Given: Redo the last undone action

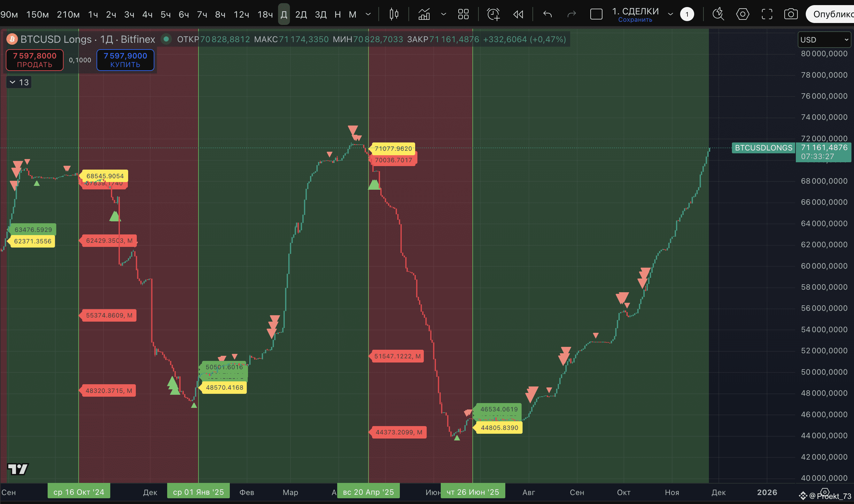Looking at the screenshot, I should 571,14.
